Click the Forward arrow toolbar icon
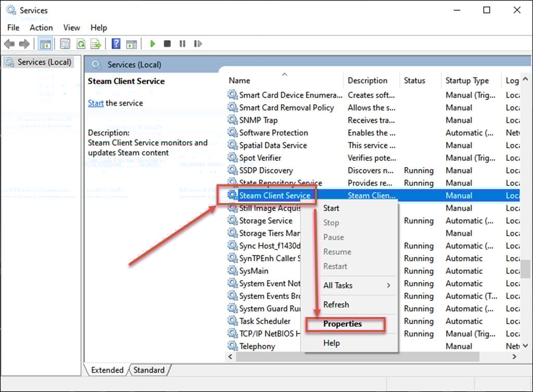The height and width of the screenshot is (392, 533). 24,44
